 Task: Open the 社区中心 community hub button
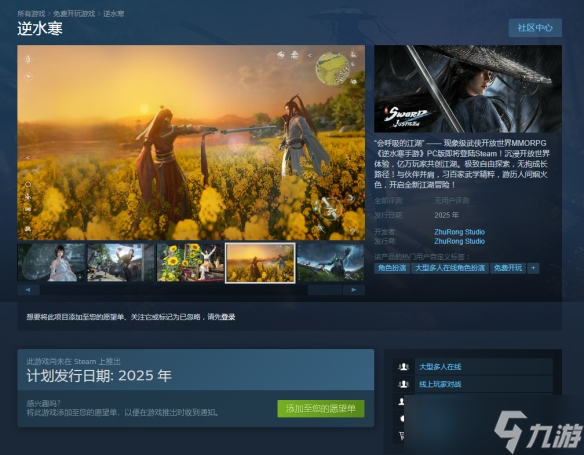coord(535,28)
